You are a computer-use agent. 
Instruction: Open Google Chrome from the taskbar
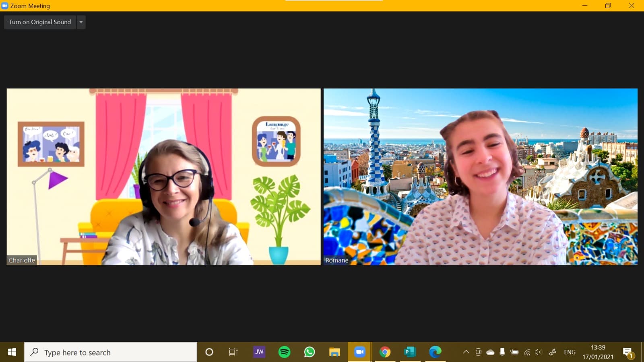coord(385,352)
